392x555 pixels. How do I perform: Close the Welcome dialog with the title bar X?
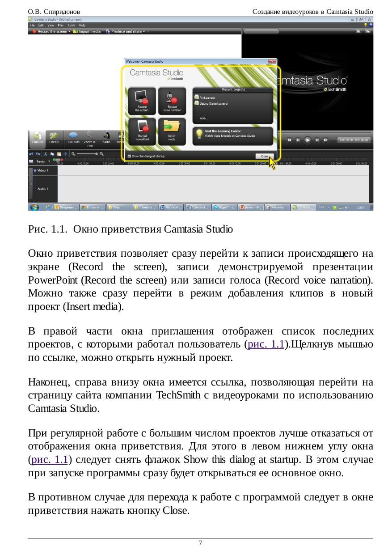pyautogui.click(x=272, y=61)
